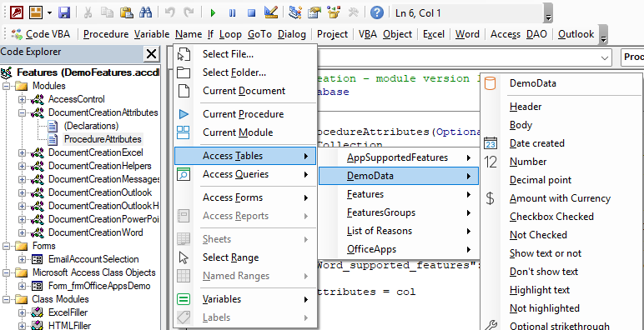This screenshot has height=330, width=644.
Task: Choose Select Folder... menu entry
Action: coord(245,72)
